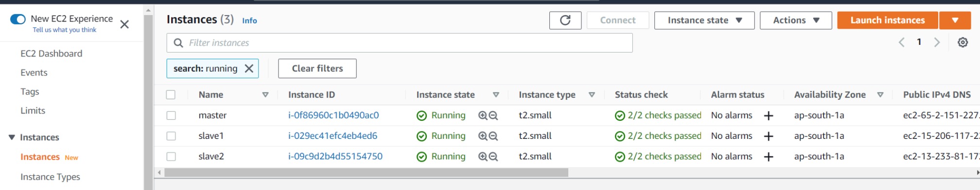
Task: Check the slave1 instance row
Action: pos(171,136)
